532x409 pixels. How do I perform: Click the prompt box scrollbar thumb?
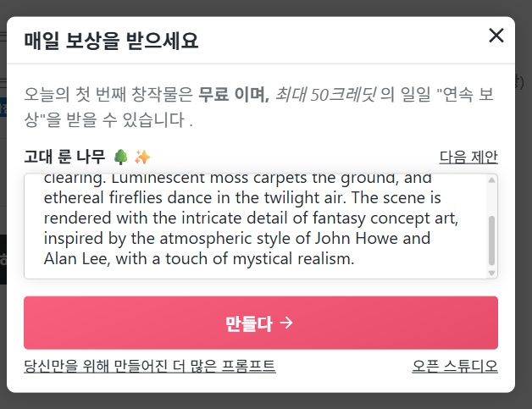491,240
